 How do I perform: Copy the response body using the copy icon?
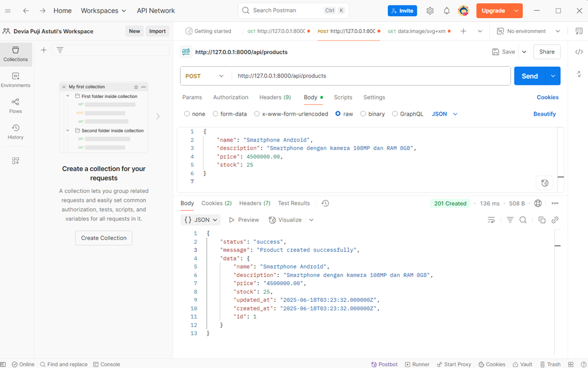click(x=542, y=220)
